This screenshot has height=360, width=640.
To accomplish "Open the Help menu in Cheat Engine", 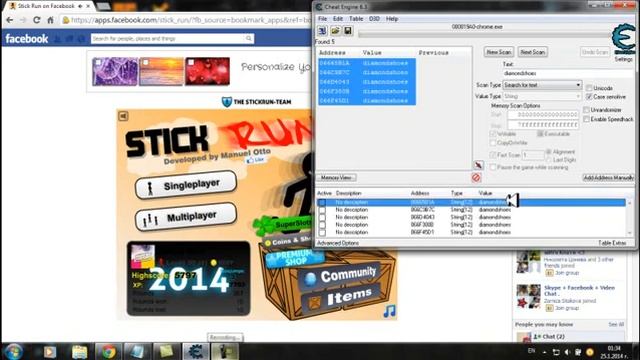I will click(392, 19).
